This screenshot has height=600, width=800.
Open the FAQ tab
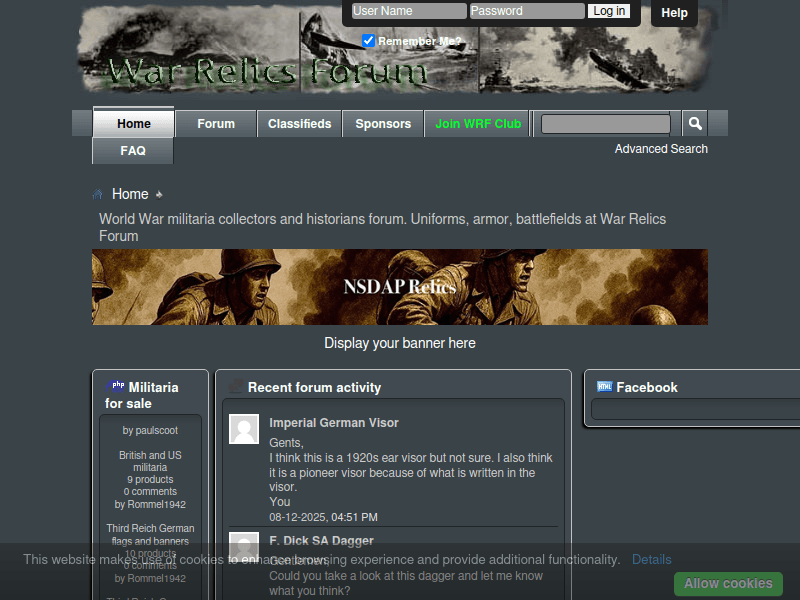point(133,151)
